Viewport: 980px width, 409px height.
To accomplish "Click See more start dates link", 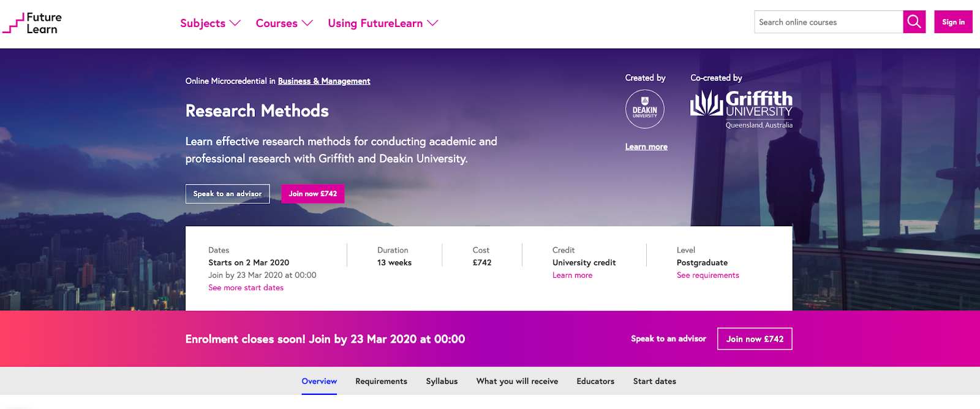I will click(246, 288).
